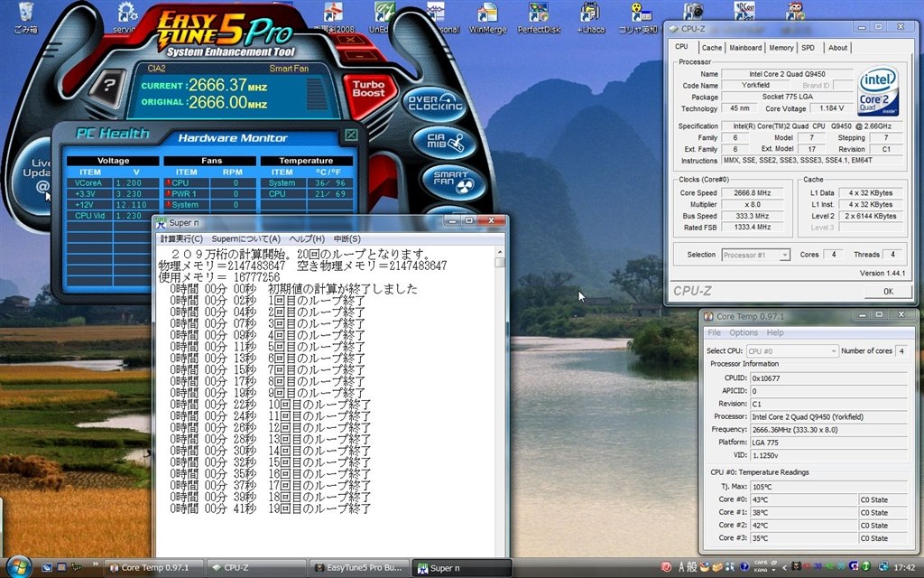Switch to the Cache tab in CPU-Z
This screenshot has width=924, height=578.
(x=712, y=48)
